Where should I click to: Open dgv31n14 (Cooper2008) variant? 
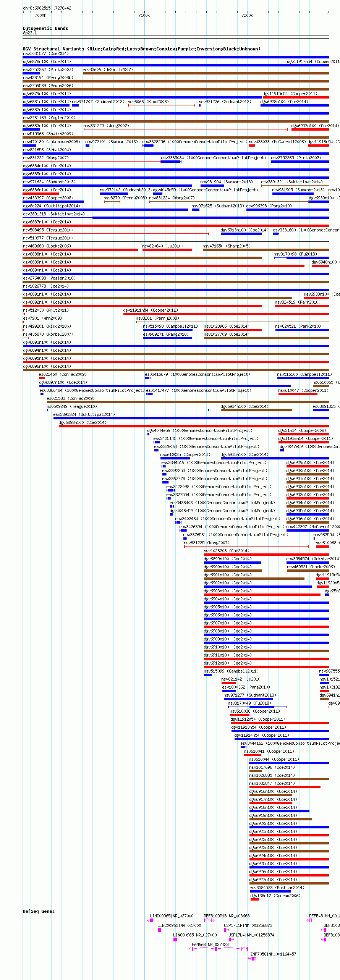(x=302, y=430)
